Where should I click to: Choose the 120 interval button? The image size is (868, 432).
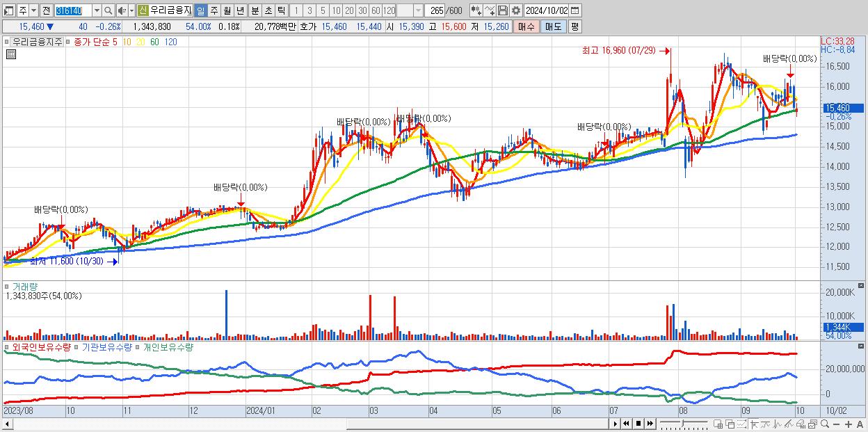389,10
